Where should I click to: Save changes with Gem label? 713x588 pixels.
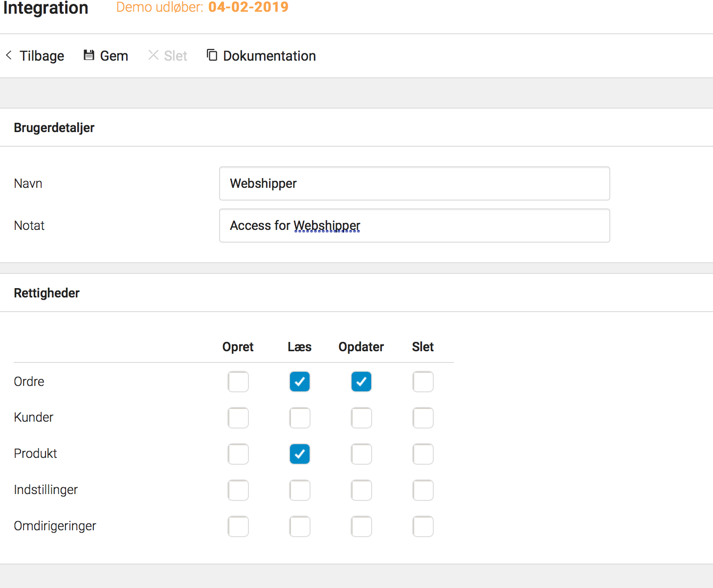click(x=114, y=56)
